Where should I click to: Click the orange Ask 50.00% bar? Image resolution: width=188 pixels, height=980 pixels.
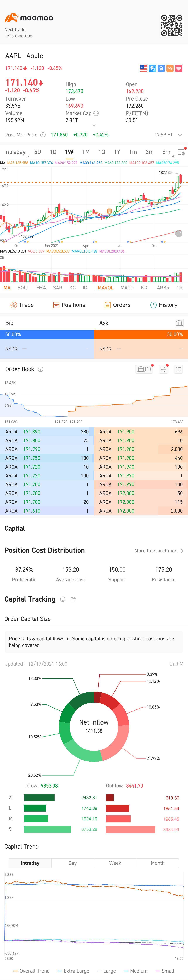[x=141, y=334]
